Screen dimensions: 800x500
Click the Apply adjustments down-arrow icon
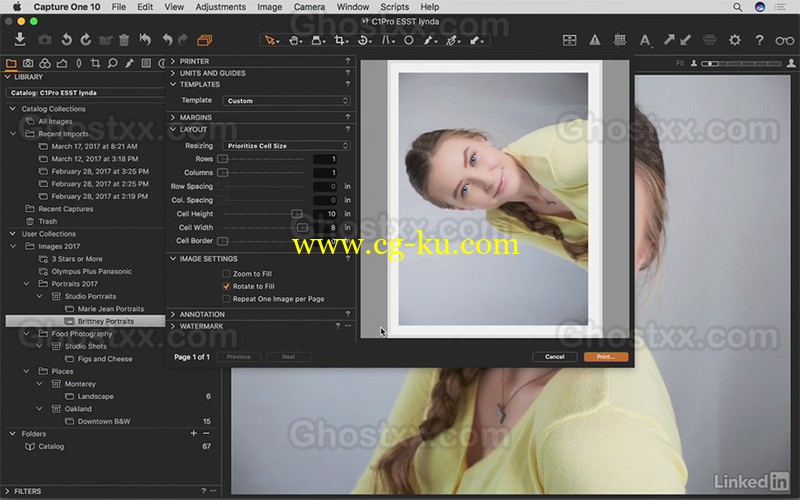(686, 39)
